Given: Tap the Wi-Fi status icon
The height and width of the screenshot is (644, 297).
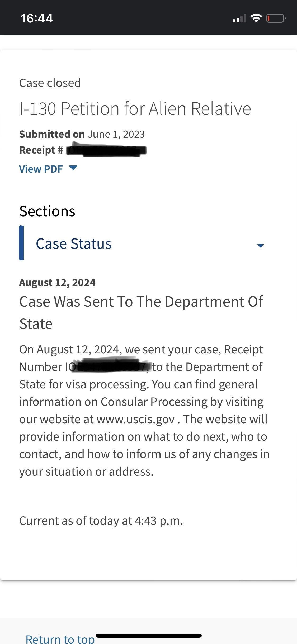Looking at the screenshot, I should [x=256, y=18].
